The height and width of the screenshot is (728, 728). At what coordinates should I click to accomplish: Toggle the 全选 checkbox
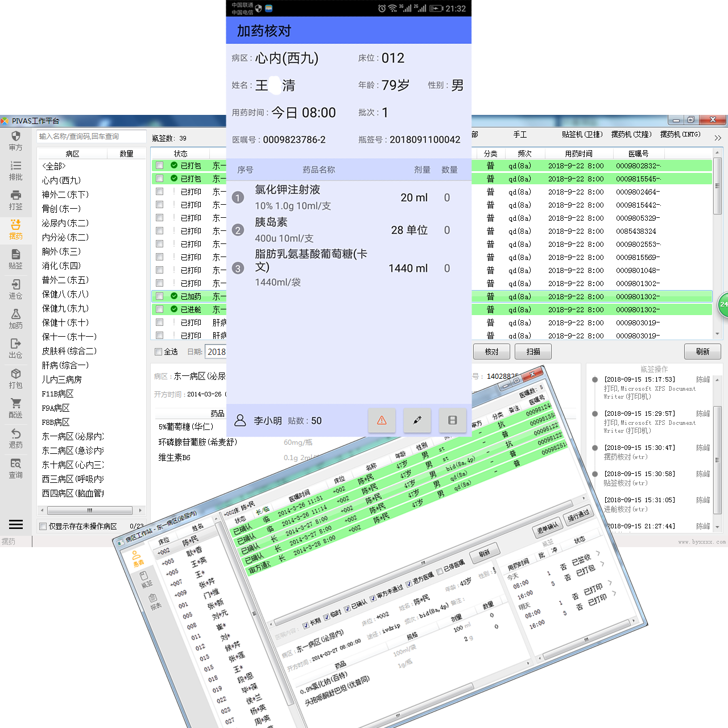(x=159, y=351)
